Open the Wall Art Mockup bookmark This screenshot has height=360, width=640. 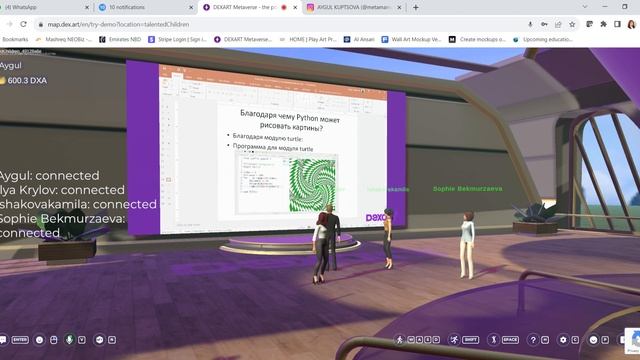(x=411, y=39)
